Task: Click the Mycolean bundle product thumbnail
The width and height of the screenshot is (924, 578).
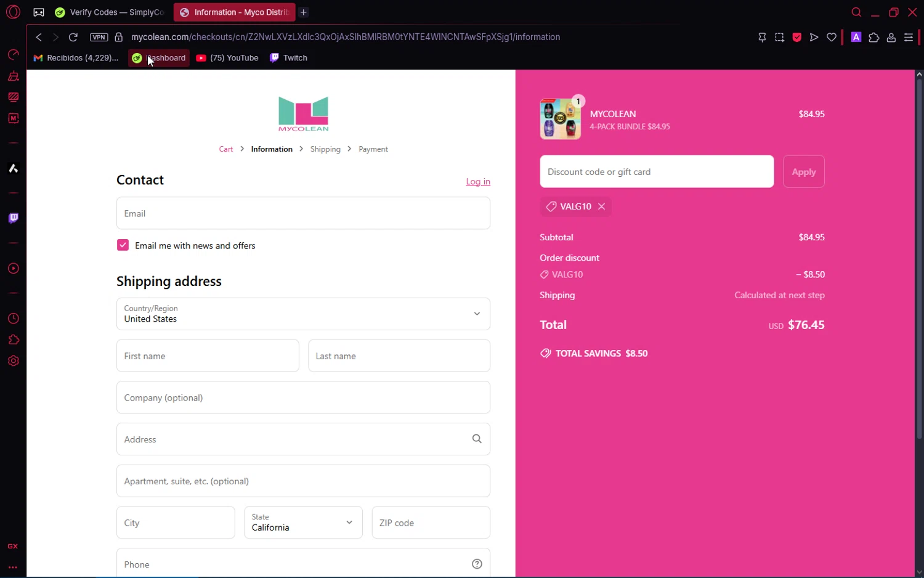Action: [x=560, y=119]
